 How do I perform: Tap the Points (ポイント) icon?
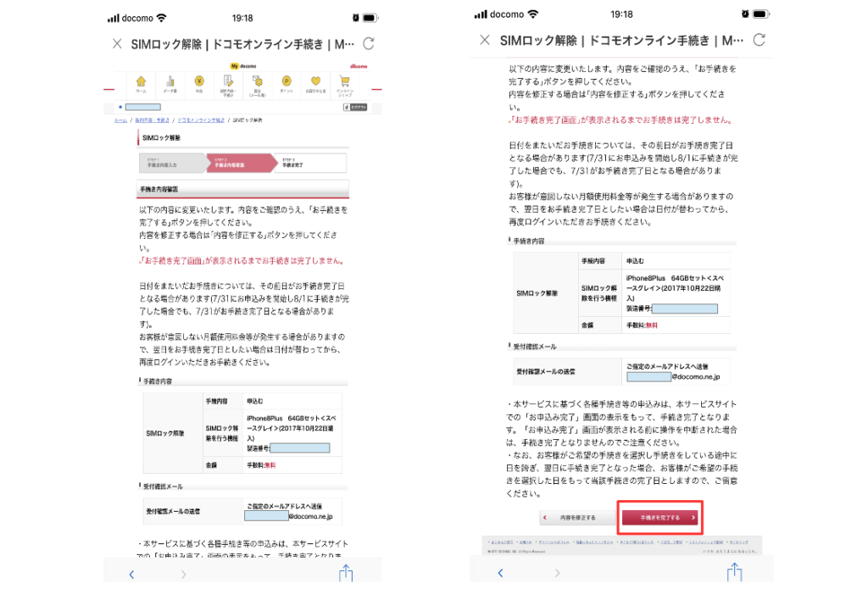coord(287,83)
